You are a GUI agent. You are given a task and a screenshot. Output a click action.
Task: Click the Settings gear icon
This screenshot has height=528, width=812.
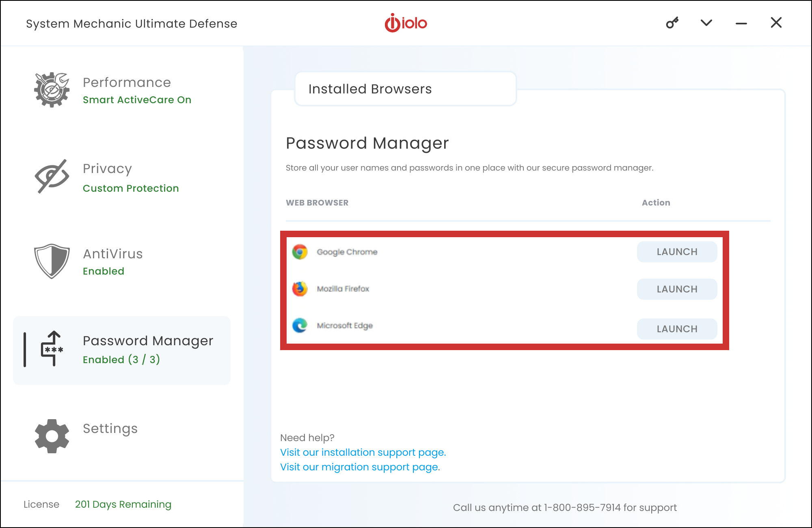(52, 436)
